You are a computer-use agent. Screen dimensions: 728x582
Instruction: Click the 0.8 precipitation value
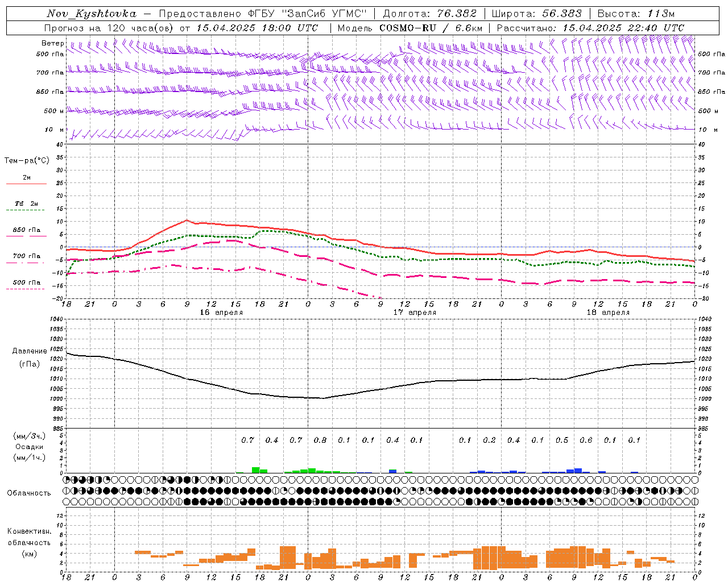(x=320, y=440)
